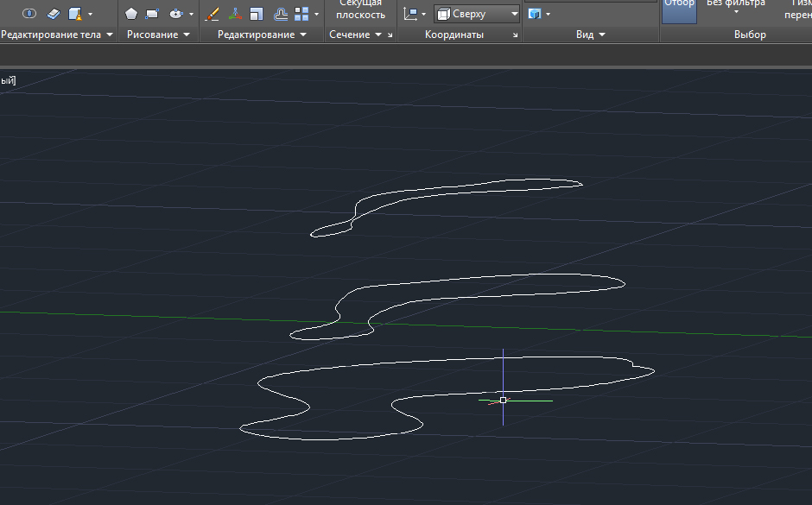
Task: Select the bottom large closed spline
Action: pyautogui.click(x=447, y=398)
